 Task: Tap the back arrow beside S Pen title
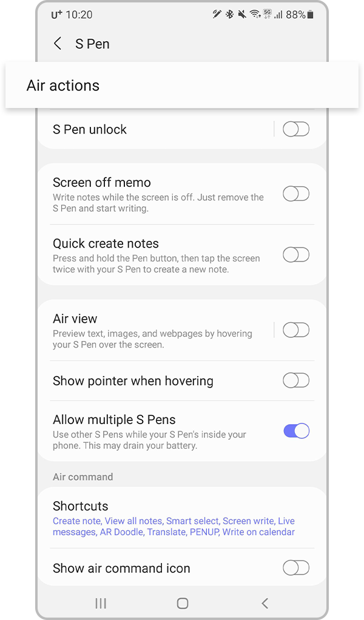click(x=58, y=44)
